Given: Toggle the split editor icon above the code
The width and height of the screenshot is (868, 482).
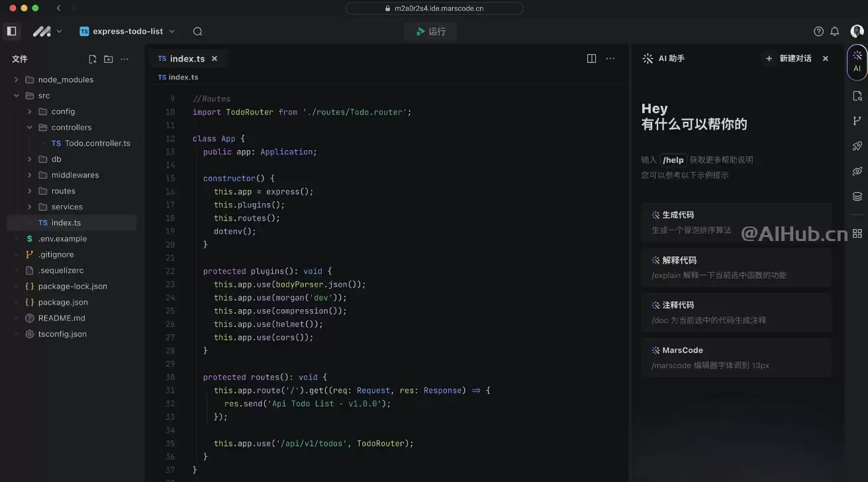Looking at the screenshot, I should point(591,58).
